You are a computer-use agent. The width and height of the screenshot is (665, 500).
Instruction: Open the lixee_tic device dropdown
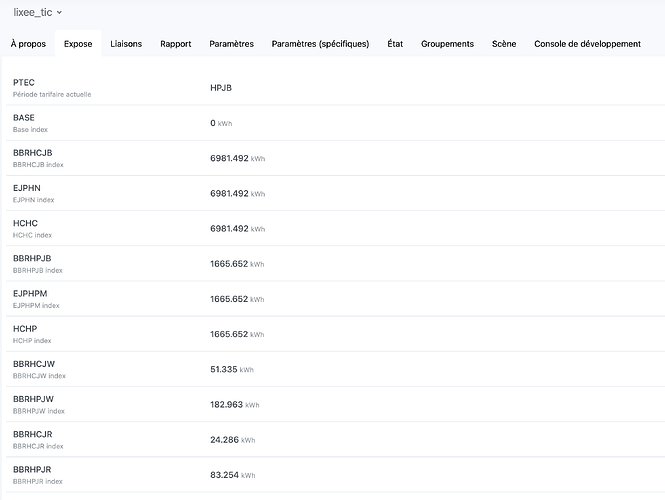pos(37,12)
